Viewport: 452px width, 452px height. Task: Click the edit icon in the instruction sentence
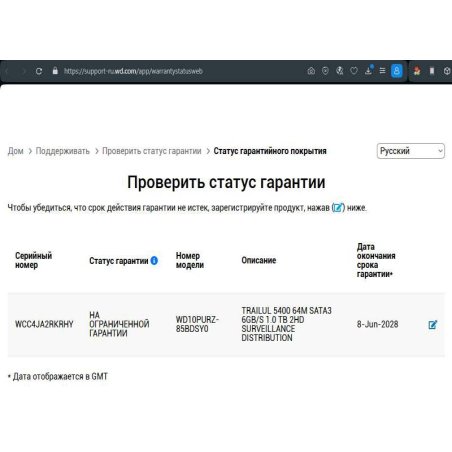(x=338, y=208)
